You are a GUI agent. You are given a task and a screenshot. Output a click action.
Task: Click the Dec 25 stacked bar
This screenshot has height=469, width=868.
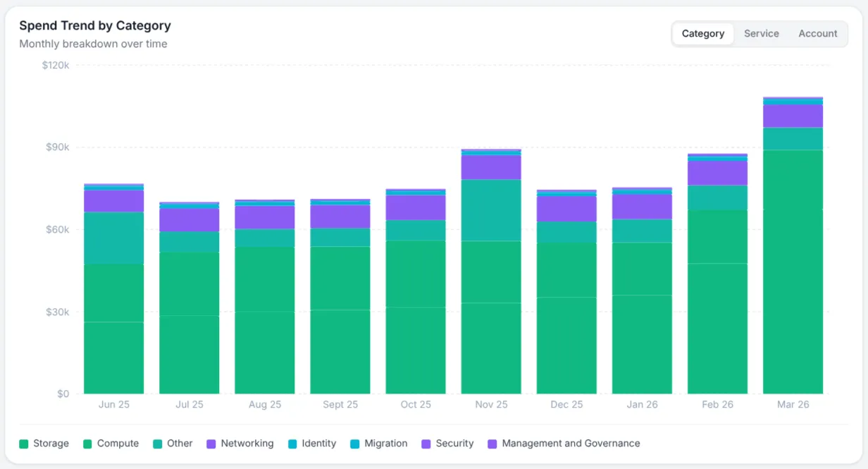click(x=566, y=291)
